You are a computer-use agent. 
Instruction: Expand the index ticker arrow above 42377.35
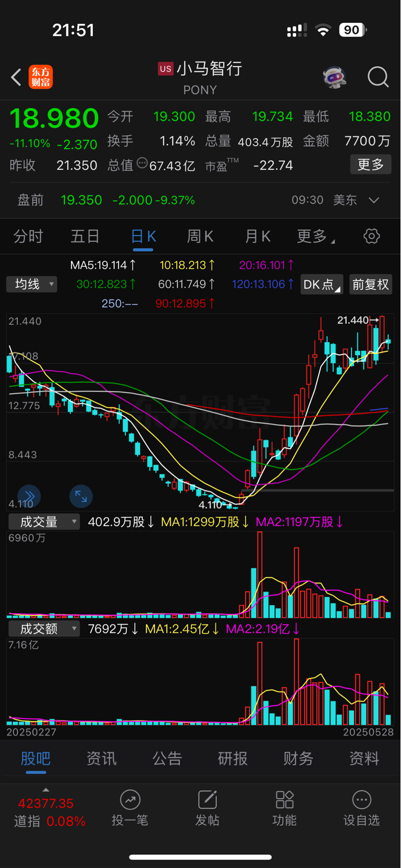tap(46, 790)
